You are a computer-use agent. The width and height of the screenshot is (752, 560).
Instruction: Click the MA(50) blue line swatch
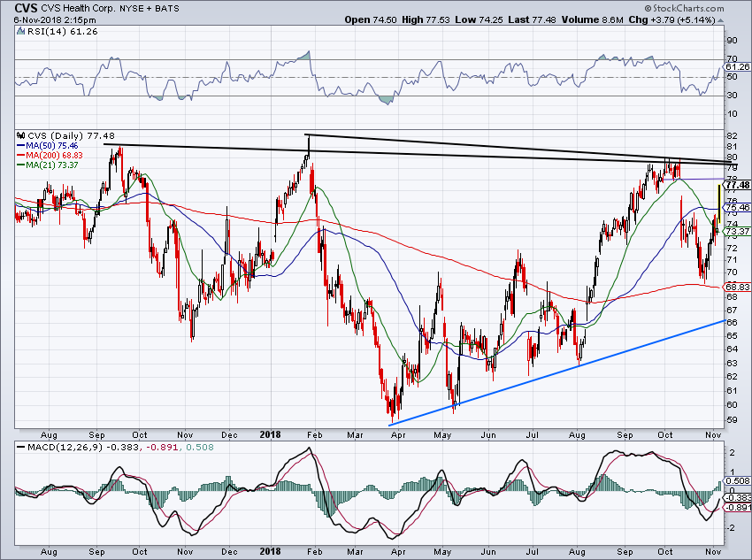21,146
